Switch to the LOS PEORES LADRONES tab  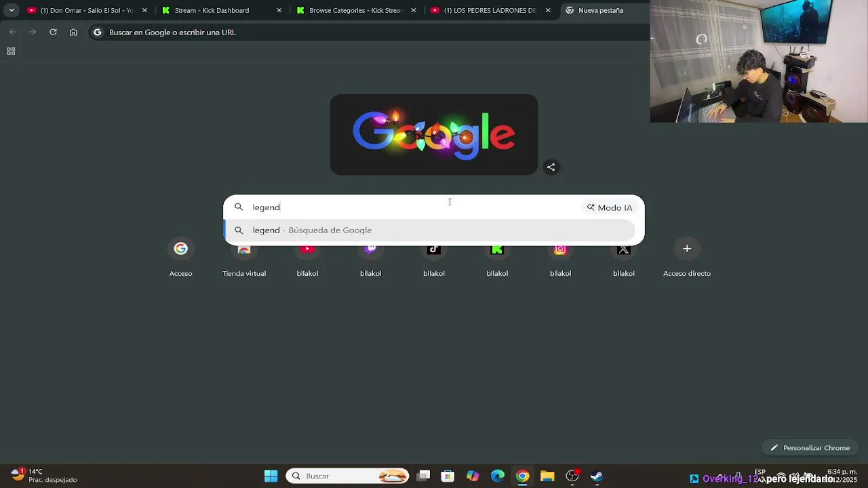pyautogui.click(x=490, y=10)
